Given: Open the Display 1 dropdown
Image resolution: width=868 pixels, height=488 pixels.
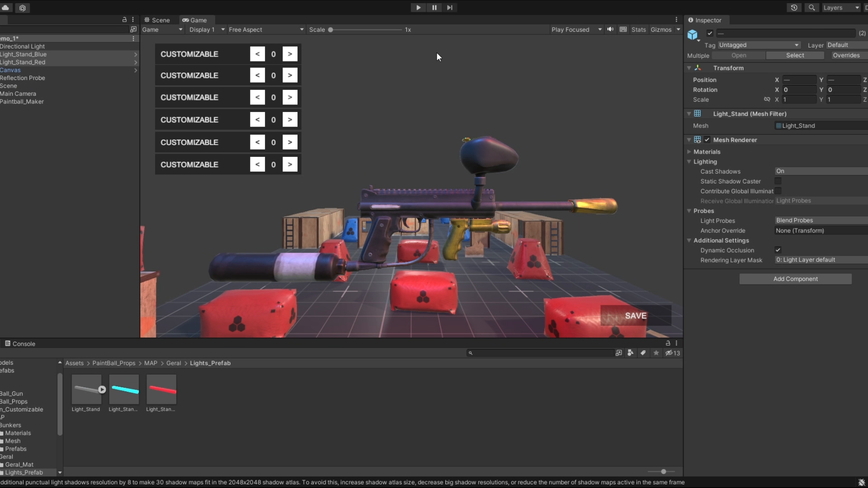Looking at the screenshot, I should [207, 29].
